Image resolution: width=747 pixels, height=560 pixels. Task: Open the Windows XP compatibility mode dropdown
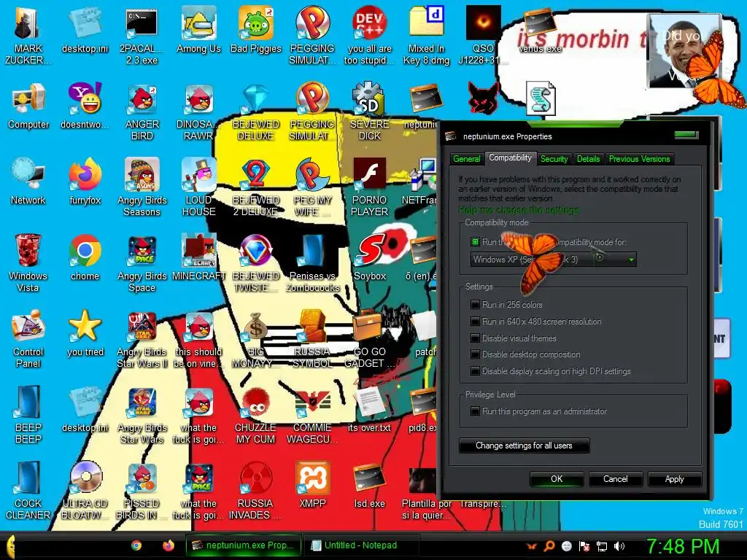click(553, 260)
